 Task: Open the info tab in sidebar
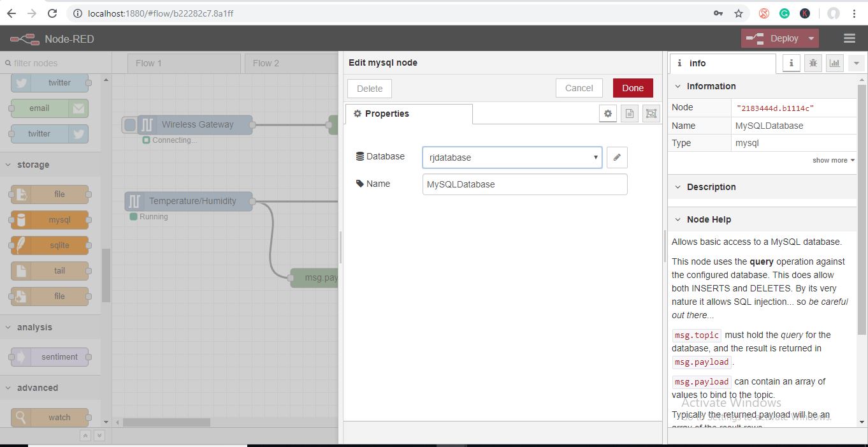coord(722,63)
